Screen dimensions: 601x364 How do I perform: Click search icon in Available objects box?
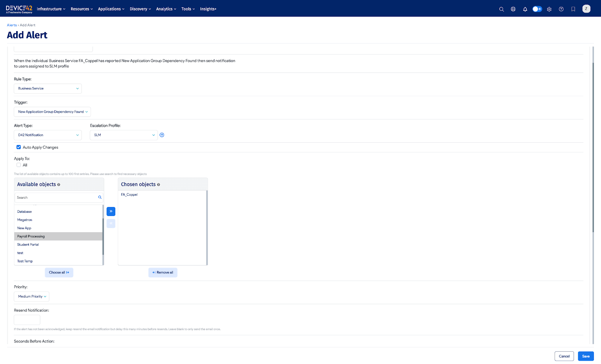(x=100, y=197)
